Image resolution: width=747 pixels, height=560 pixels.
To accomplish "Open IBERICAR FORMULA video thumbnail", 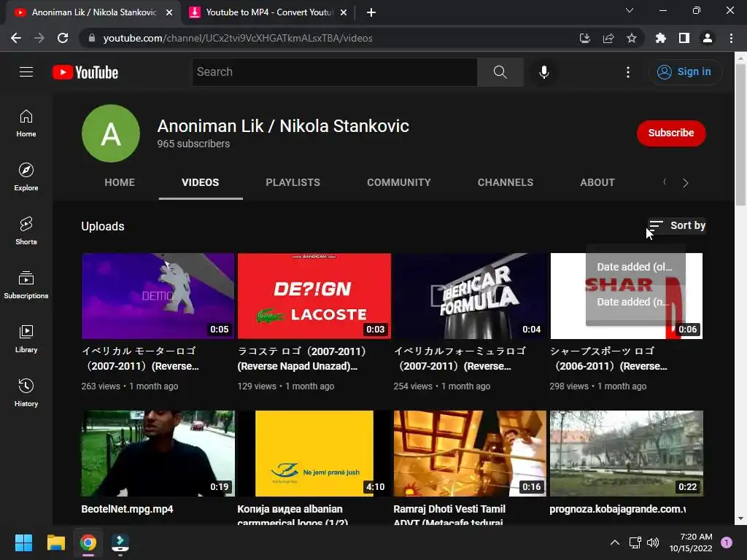I will [x=470, y=296].
